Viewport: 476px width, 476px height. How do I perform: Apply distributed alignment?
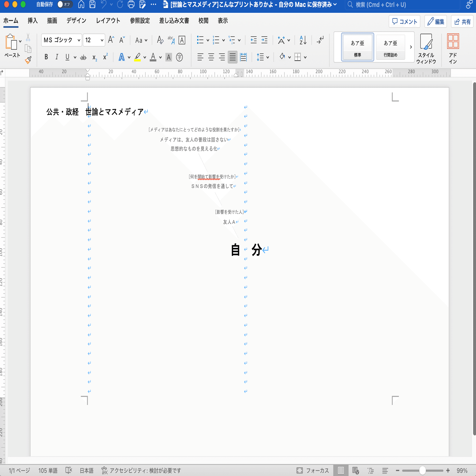[243, 57]
